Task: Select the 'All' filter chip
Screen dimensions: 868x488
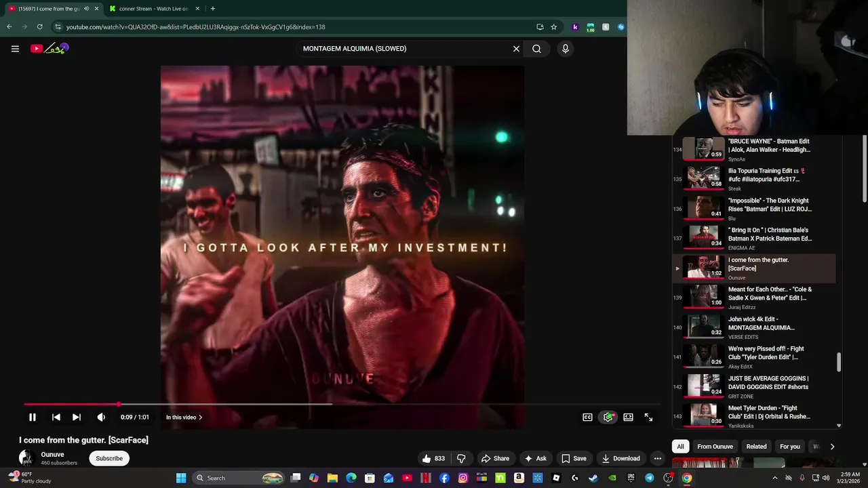Action: [x=680, y=447]
